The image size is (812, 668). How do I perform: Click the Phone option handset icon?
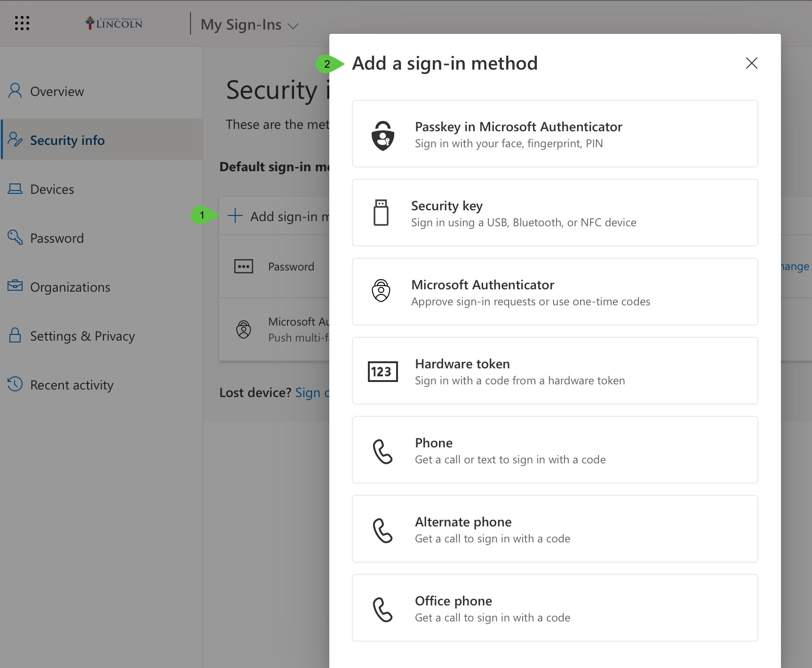tap(382, 452)
